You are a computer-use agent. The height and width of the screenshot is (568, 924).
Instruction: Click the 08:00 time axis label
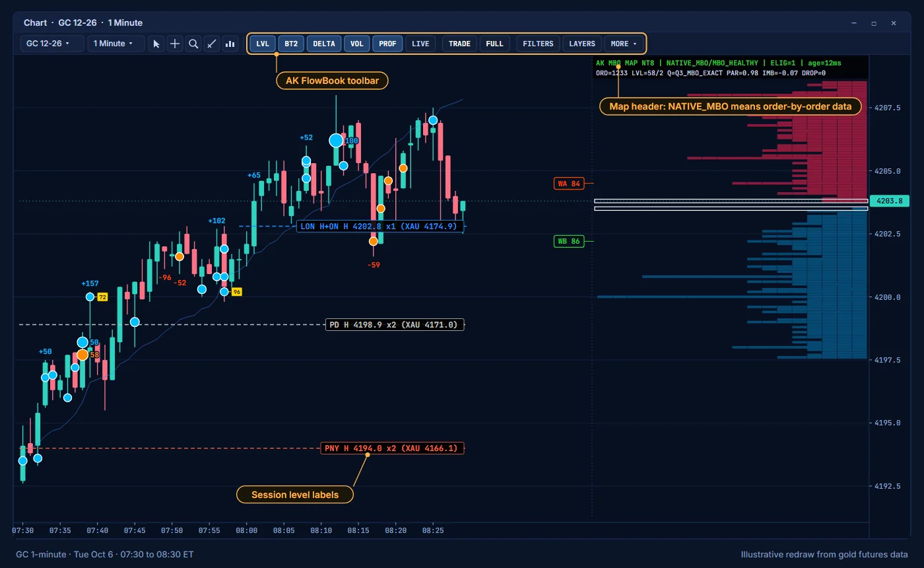[247, 530]
